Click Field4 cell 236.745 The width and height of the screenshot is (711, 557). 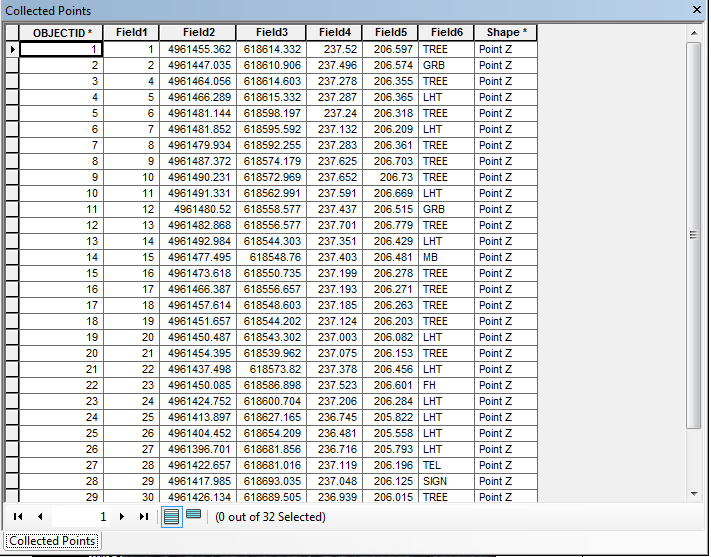(334, 417)
